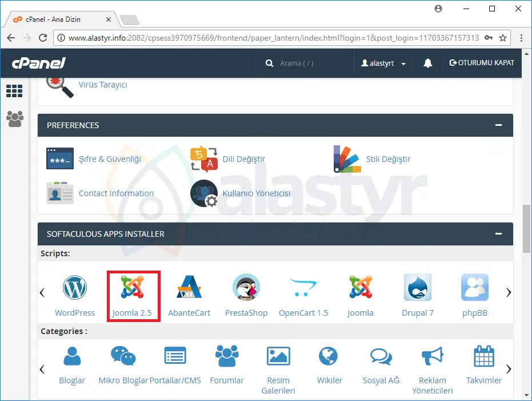532x401 pixels.
Task: Open the Sosyal AĞ category icon
Action: click(381, 356)
